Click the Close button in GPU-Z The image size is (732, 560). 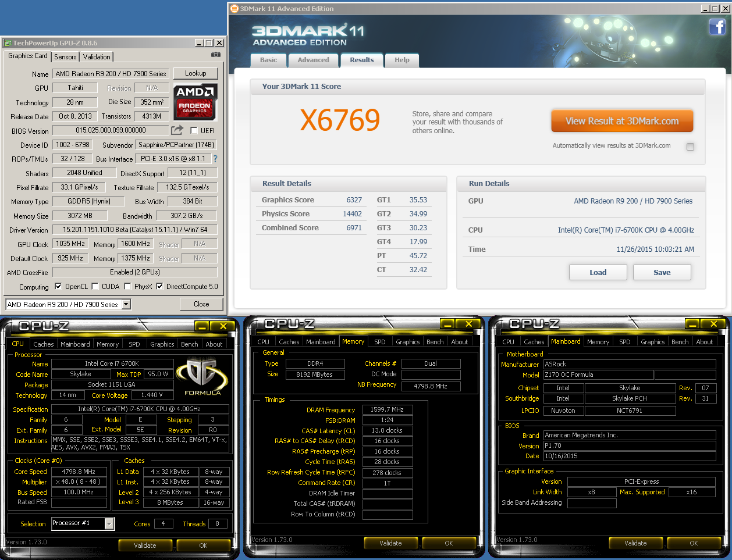pyautogui.click(x=201, y=304)
